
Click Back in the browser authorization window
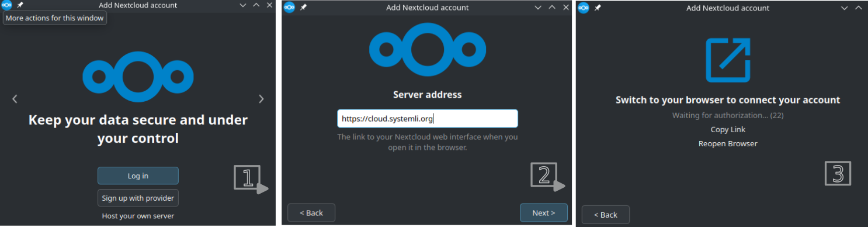point(606,215)
